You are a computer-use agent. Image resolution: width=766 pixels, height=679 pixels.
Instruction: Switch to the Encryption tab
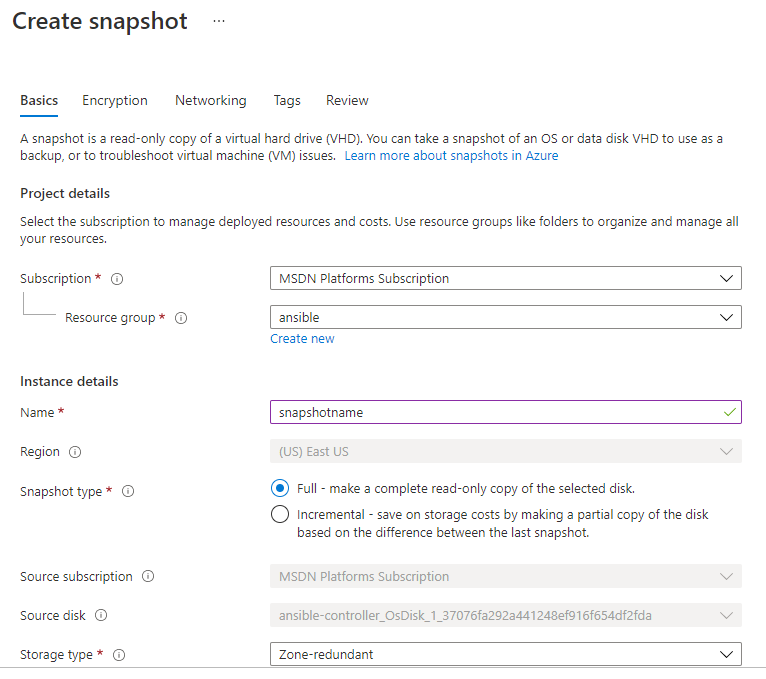click(115, 101)
